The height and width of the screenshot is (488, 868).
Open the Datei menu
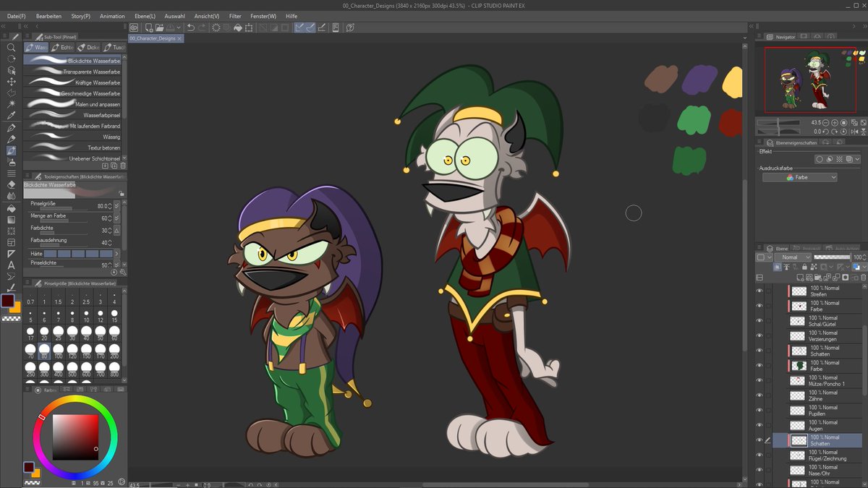pyautogui.click(x=17, y=16)
